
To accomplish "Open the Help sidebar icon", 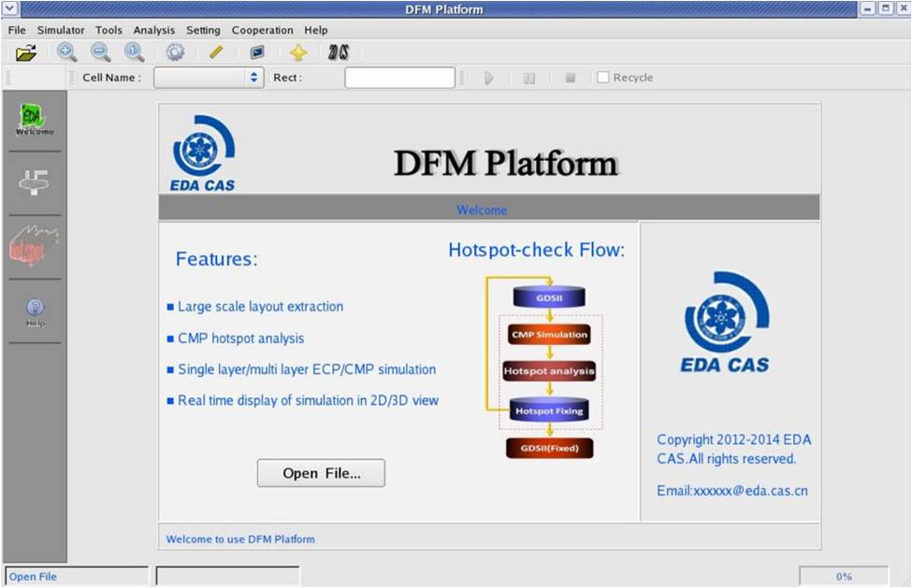I will [35, 312].
